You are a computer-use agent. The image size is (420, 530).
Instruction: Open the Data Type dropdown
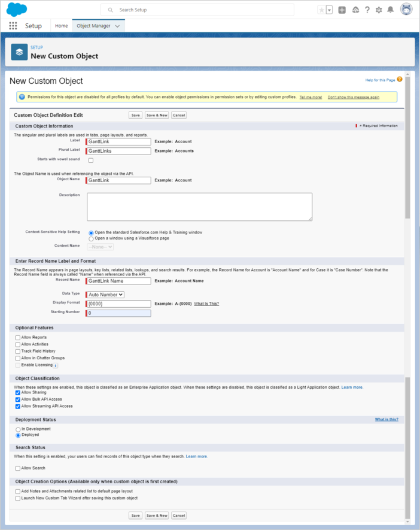click(x=105, y=295)
